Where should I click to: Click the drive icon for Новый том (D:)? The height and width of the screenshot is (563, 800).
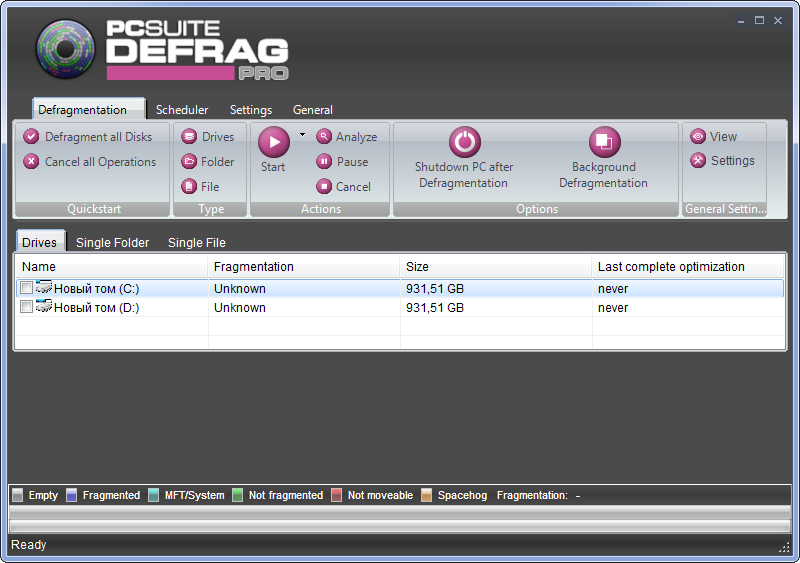(44, 306)
